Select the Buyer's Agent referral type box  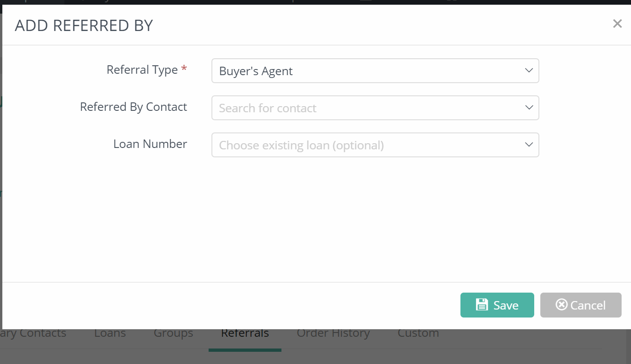366,70
